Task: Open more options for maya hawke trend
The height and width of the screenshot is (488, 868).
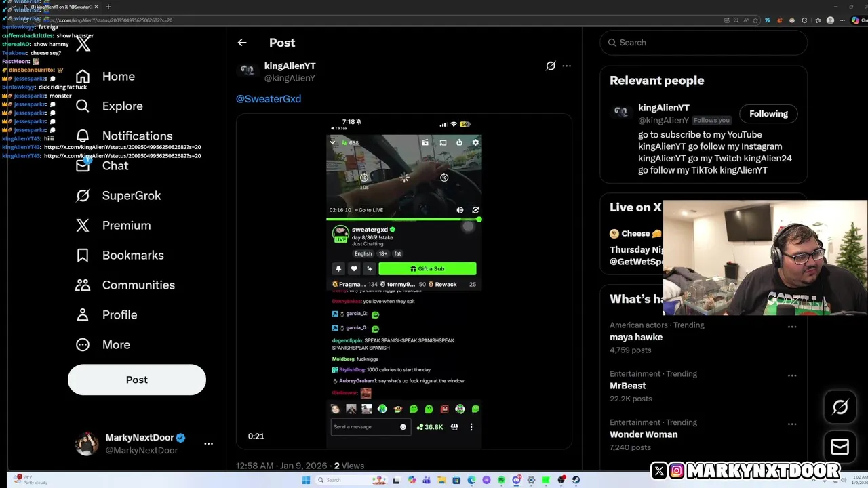Action: (791, 327)
